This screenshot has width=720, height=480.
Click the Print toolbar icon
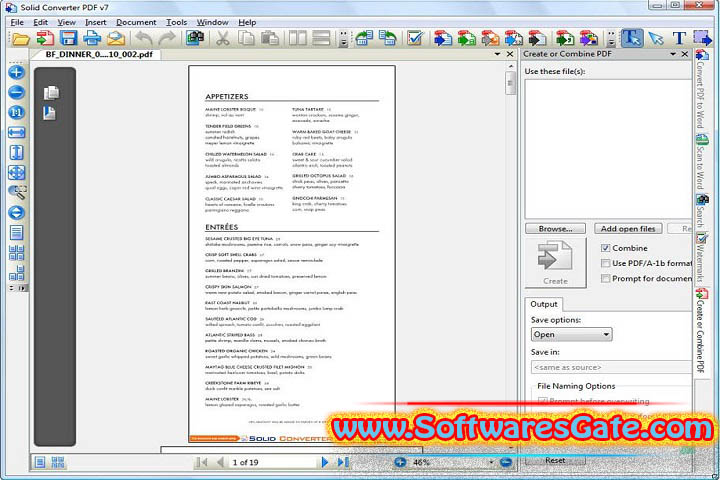pyautogui.click(x=92, y=38)
